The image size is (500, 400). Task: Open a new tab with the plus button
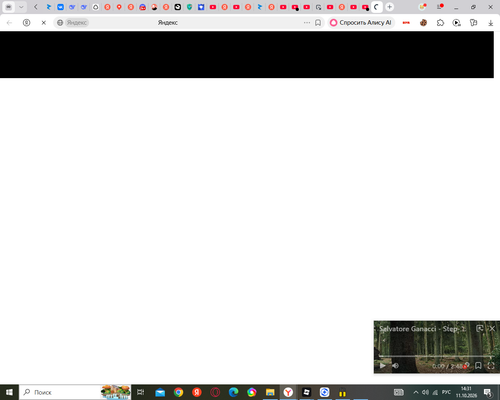389,7
